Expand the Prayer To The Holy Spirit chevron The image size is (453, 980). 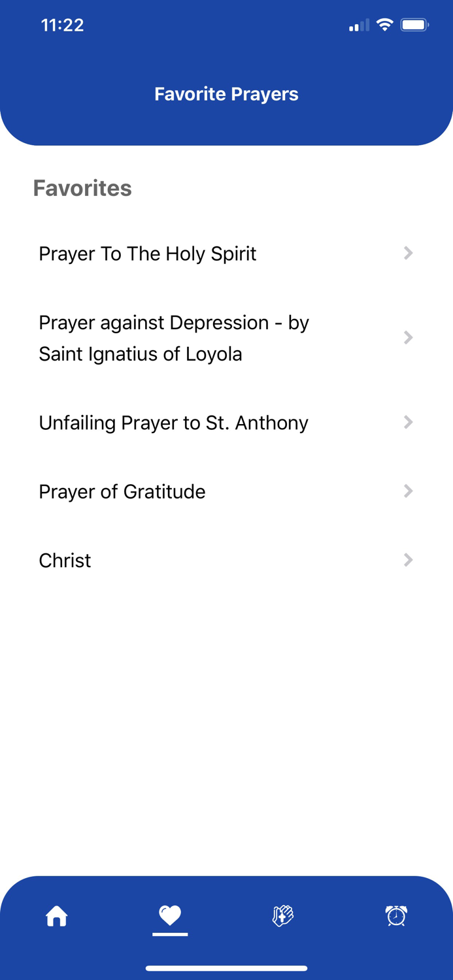[408, 253]
